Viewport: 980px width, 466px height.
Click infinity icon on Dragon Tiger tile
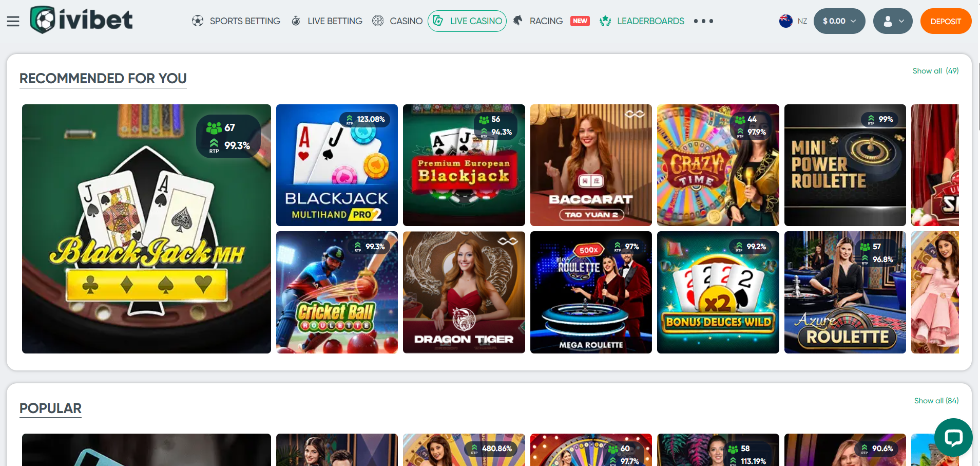pos(508,241)
